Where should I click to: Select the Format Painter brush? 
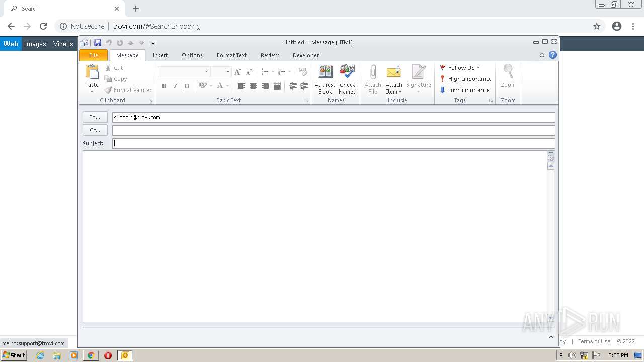point(128,90)
